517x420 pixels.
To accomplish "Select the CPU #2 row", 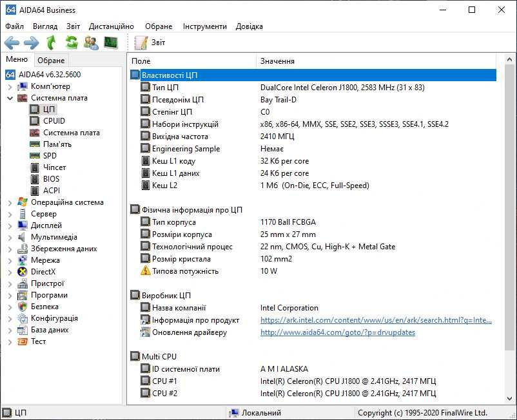I will (313, 394).
